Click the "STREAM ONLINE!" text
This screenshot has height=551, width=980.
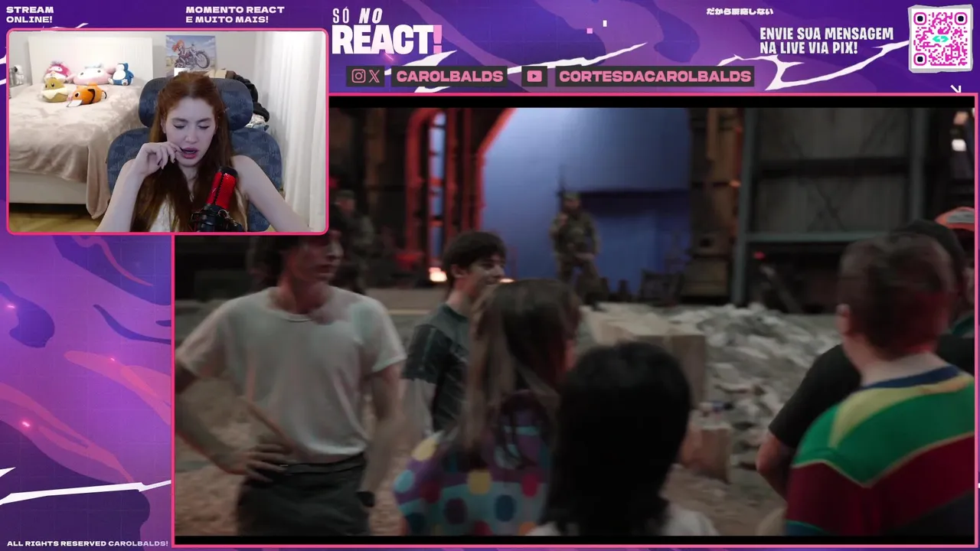[x=30, y=15]
